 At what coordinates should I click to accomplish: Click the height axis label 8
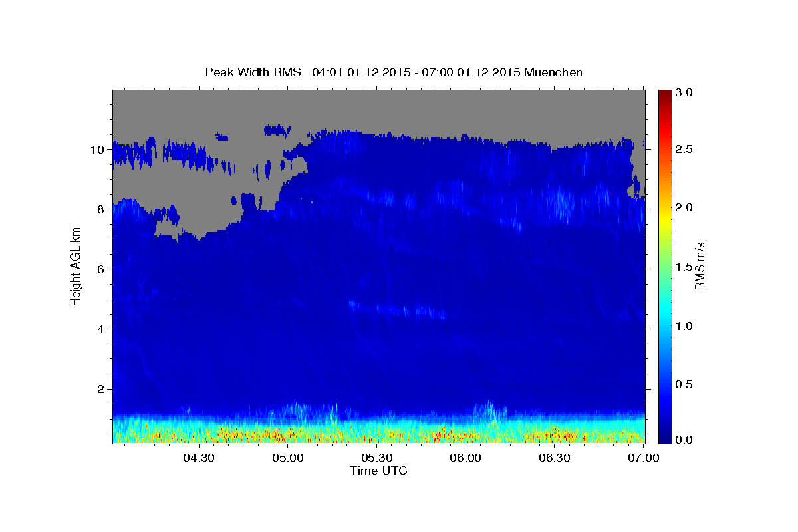click(101, 209)
